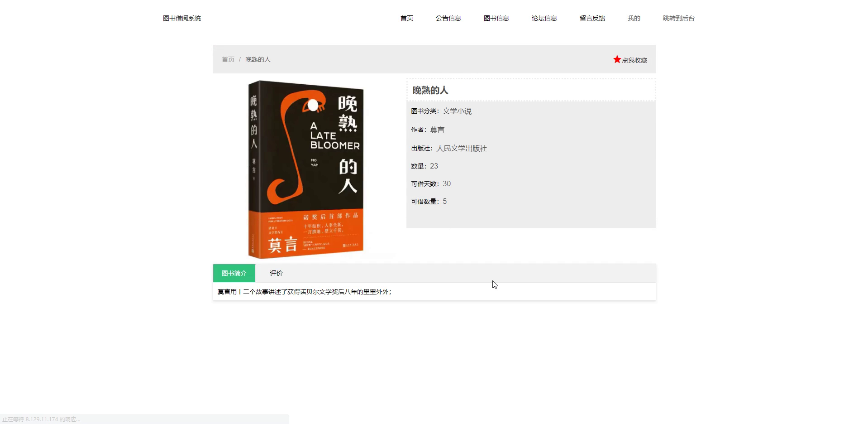868x424 pixels.
Task: Click 跳转到后台 link
Action: point(678,18)
